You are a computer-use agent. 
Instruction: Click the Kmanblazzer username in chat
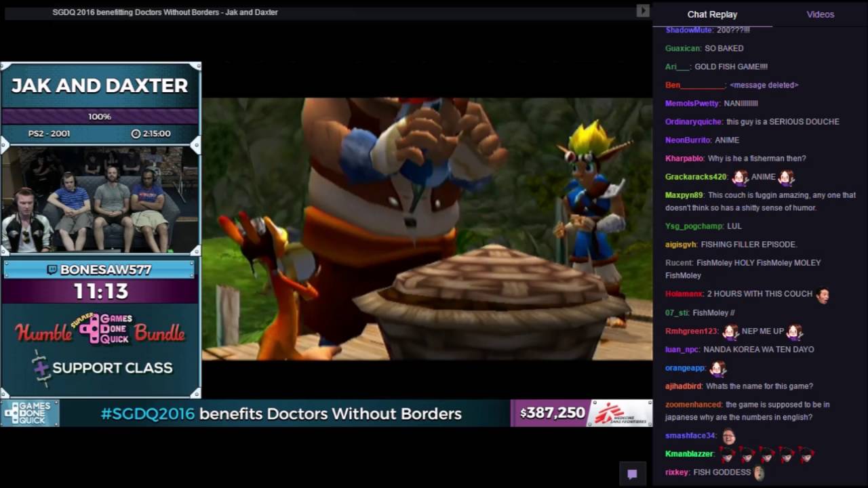click(689, 453)
